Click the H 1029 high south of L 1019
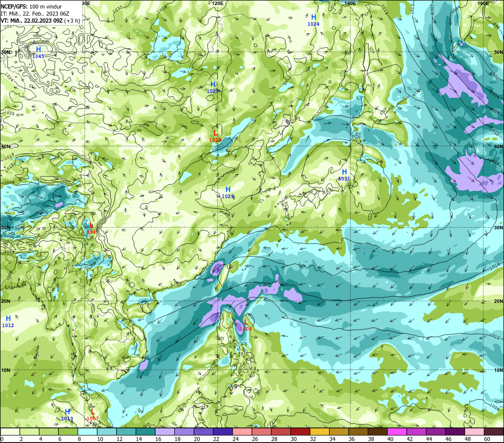 (x=228, y=193)
